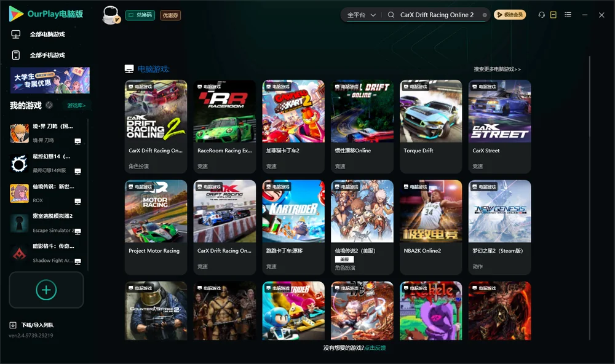Click PC icon on ROX row

(x=77, y=202)
